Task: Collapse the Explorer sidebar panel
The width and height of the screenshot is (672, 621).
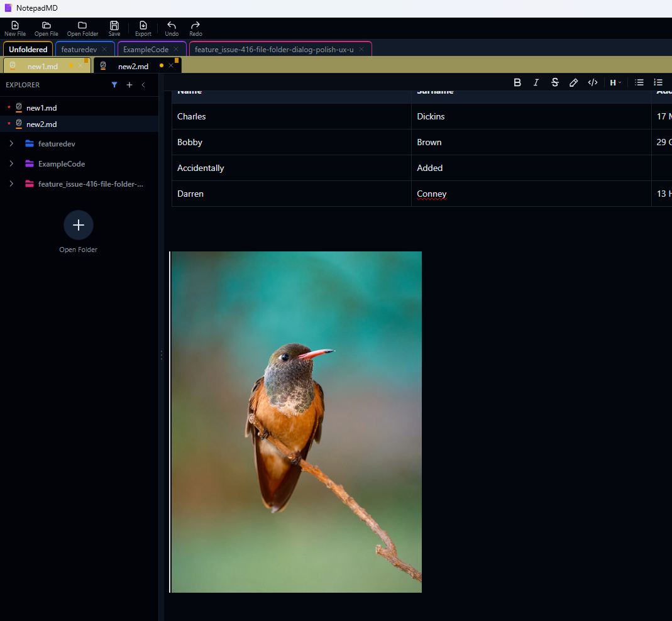Action: (x=143, y=85)
